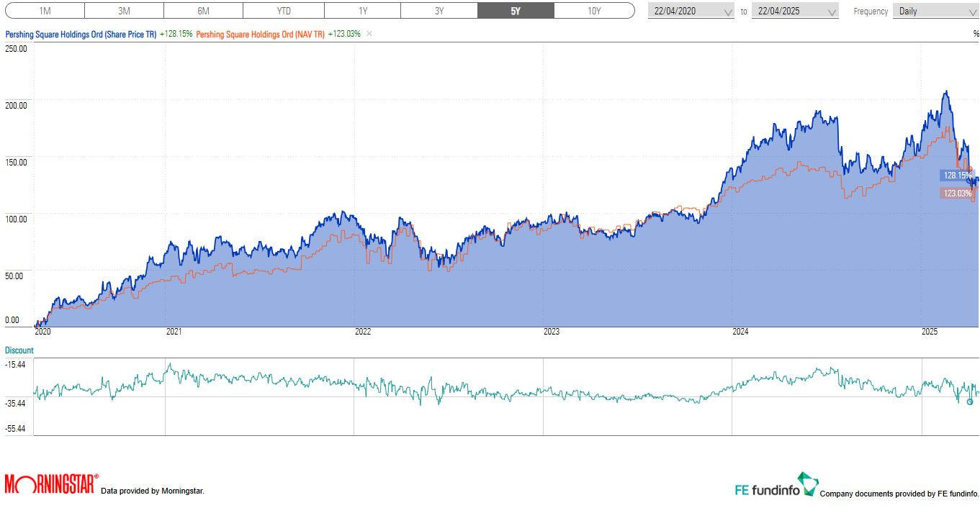
Task: Switch to the 3Y range tab
Action: point(439,11)
